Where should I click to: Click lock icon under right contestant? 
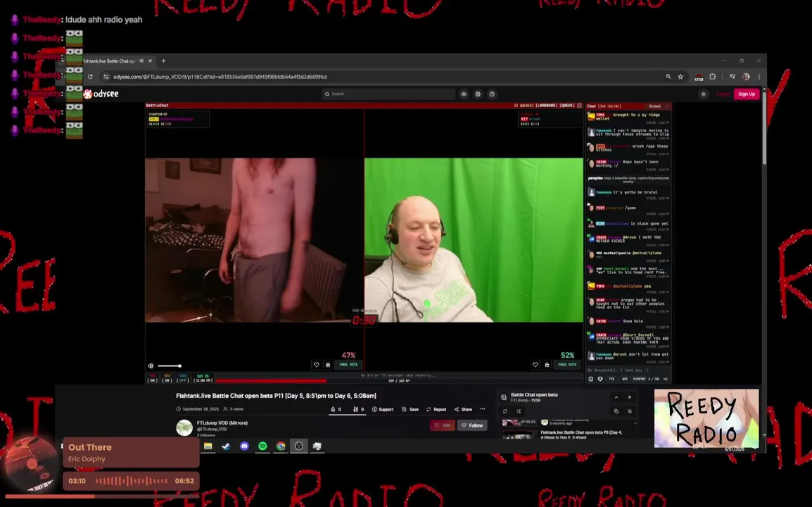pos(547,365)
